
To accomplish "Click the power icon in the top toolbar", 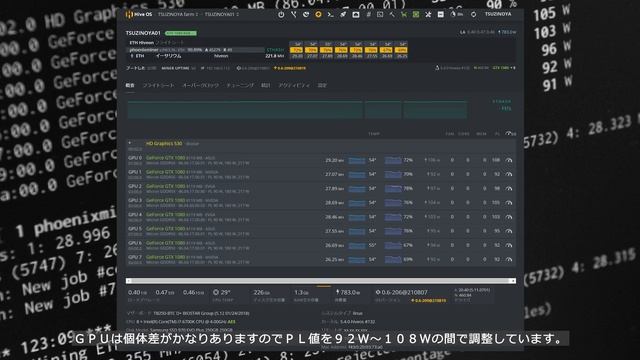I will tap(281, 14).
